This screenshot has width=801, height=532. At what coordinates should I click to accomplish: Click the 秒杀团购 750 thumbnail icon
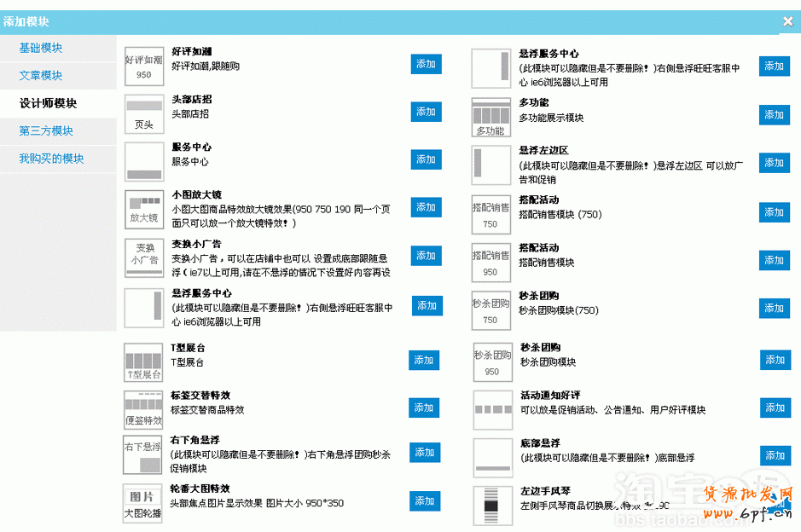click(x=490, y=310)
